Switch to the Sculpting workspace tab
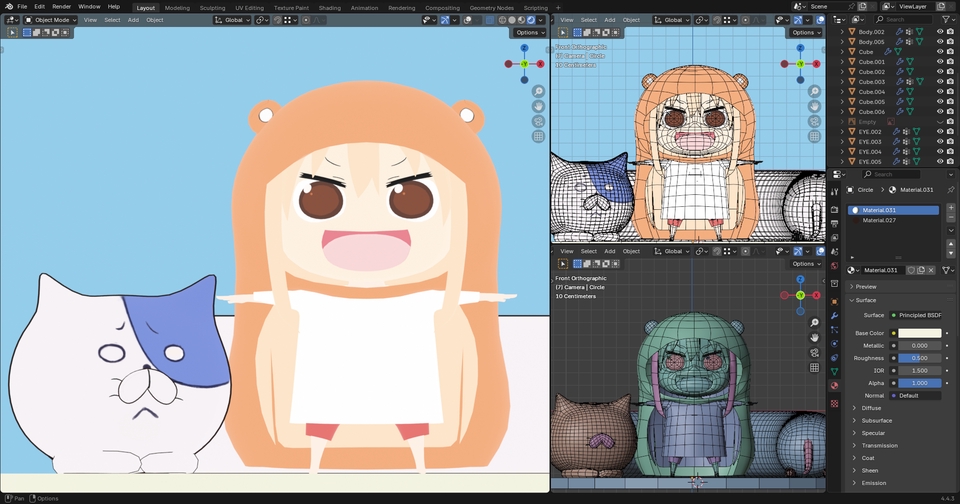This screenshot has height=504, width=960. 212,7
